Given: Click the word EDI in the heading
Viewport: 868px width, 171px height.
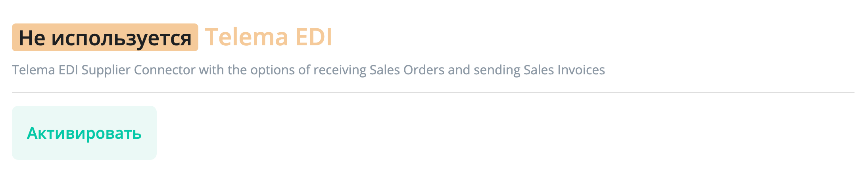Looking at the screenshot, I should pos(313,37).
